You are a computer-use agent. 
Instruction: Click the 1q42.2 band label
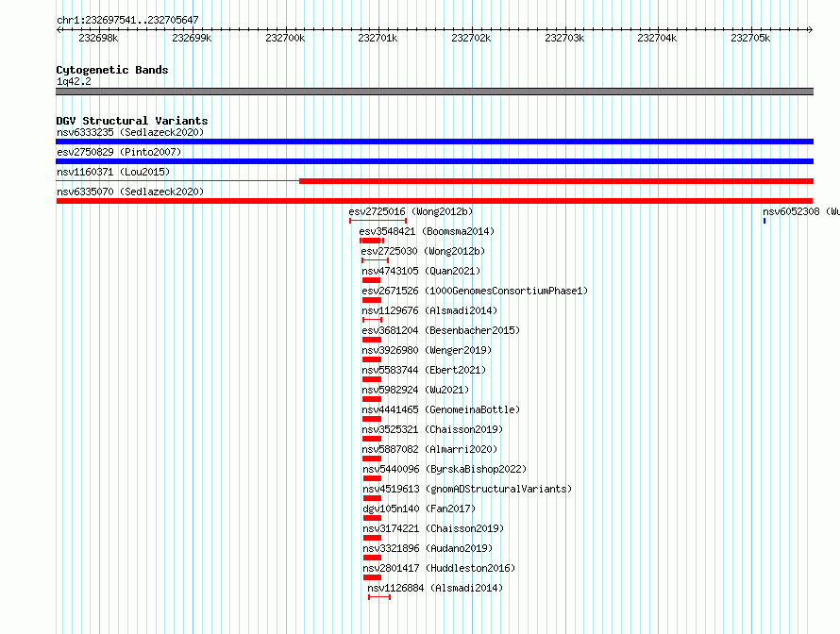(x=74, y=81)
